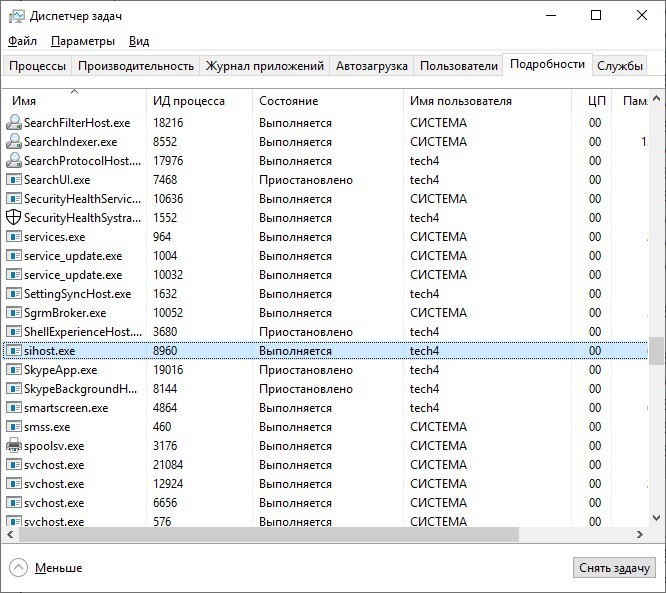
Task: Maximize the Task Manager window
Action: click(596, 16)
